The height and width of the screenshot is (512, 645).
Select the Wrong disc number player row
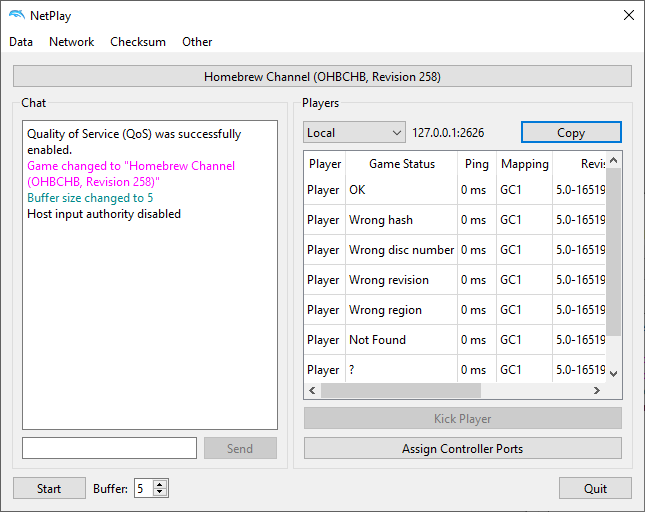[455, 250]
